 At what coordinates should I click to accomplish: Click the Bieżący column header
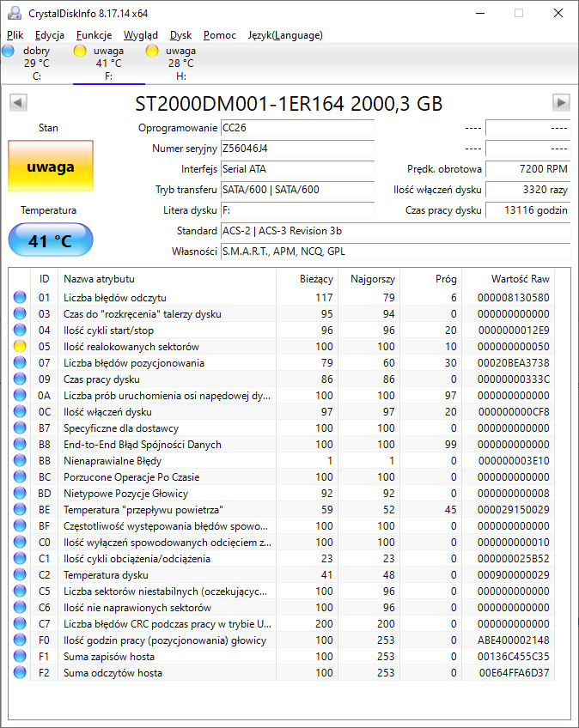308,278
